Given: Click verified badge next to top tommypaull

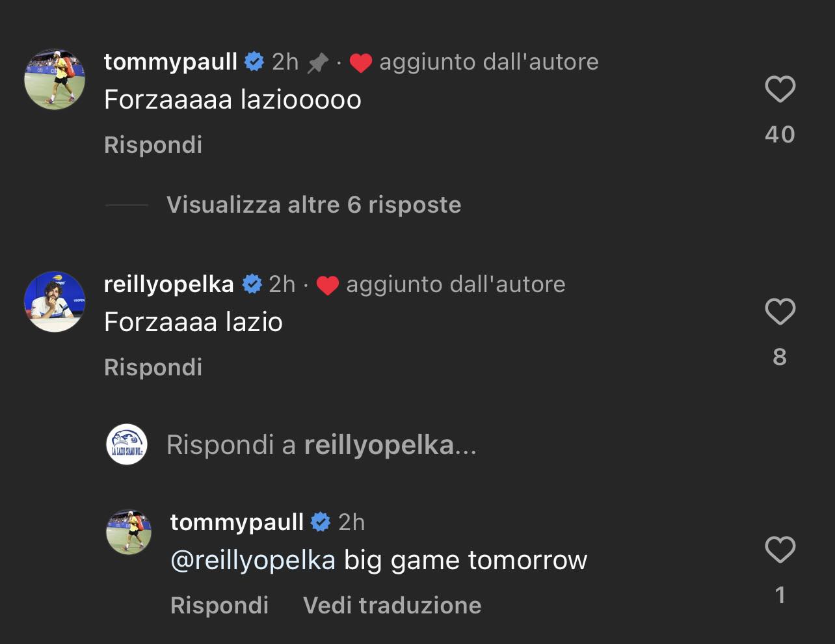Looking at the screenshot, I should 254,62.
